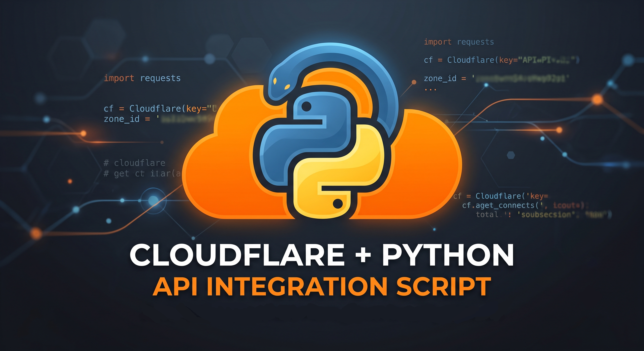The image size is (644, 351).
Task: Click the "CLOUDFLARE + PYTHON" headline text
Action: pos(322,255)
